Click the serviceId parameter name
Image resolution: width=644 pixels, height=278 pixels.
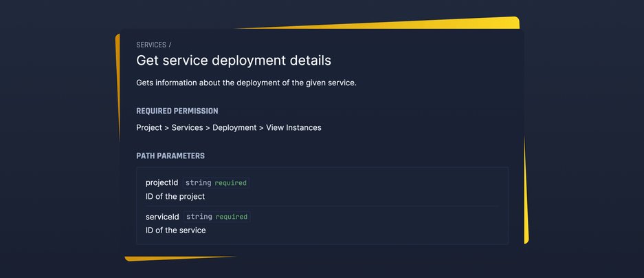[162, 217]
